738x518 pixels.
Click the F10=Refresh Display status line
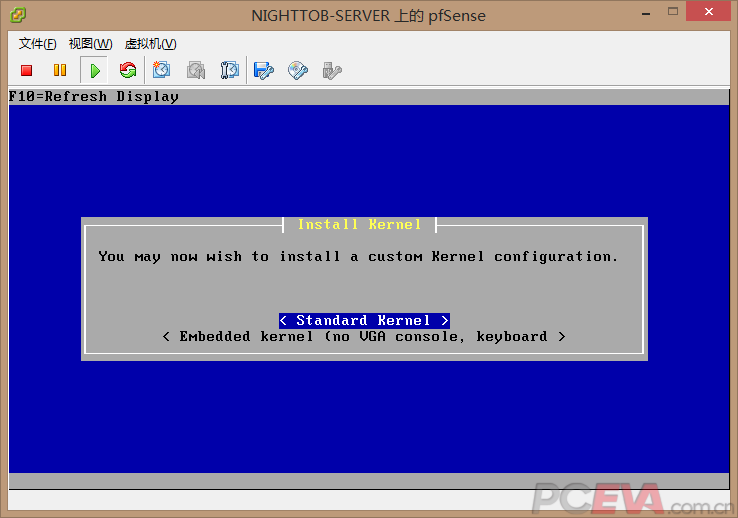click(x=94, y=97)
